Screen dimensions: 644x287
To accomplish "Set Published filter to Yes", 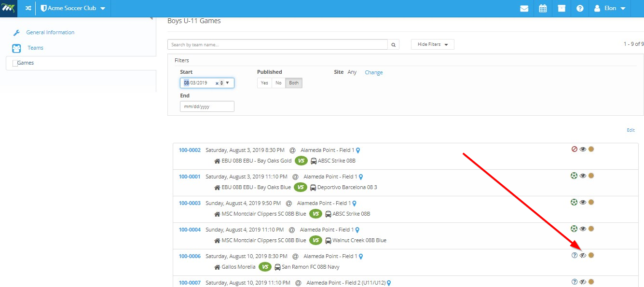I will [264, 83].
